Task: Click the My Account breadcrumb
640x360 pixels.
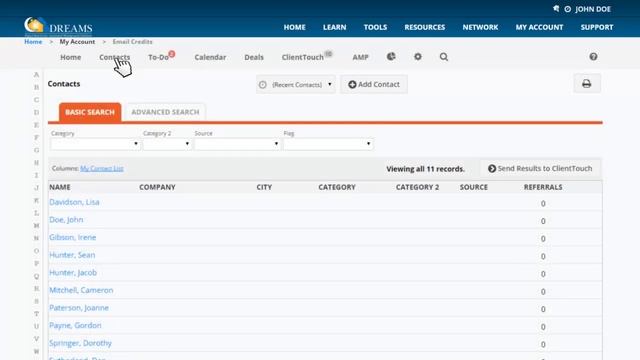Action: click(77, 42)
